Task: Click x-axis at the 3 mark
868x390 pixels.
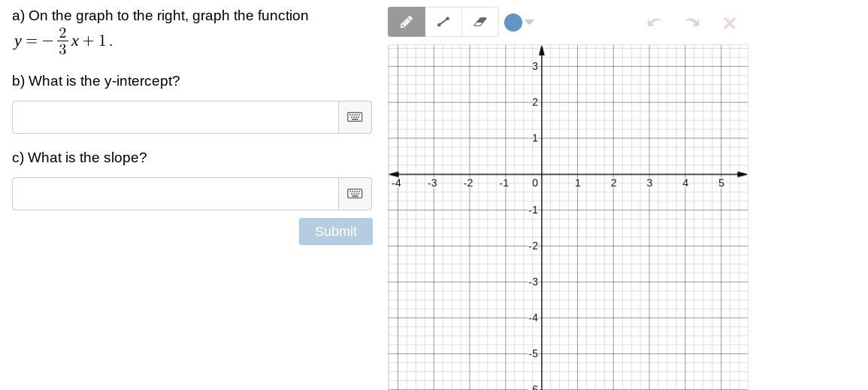Action: pos(649,174)
